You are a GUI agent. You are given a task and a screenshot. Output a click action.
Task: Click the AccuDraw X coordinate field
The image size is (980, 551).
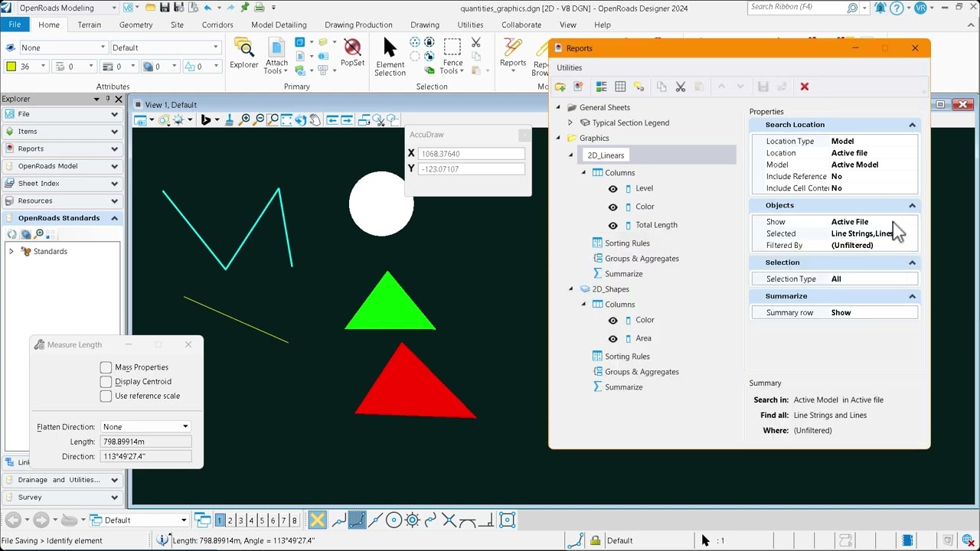tap(471, 154)
